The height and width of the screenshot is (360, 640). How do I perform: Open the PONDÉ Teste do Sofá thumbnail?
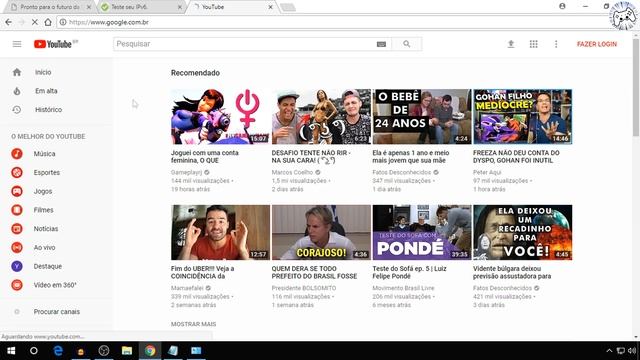(x=422, y=232)
